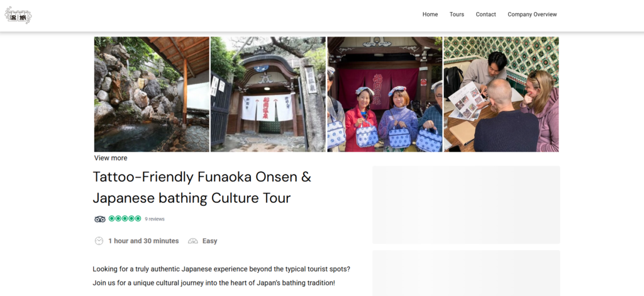
Task: Click the lower gray loading panel
Action: coord(466,273)
